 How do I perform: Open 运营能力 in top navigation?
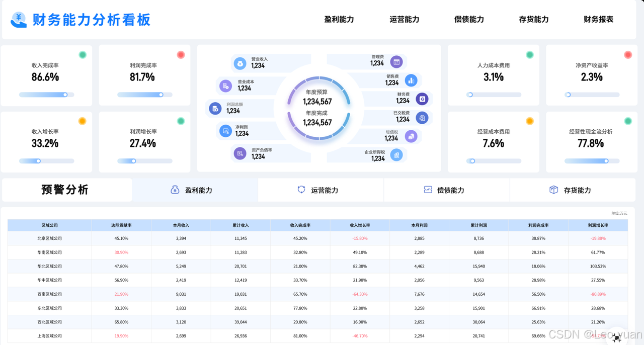(405, 20)
